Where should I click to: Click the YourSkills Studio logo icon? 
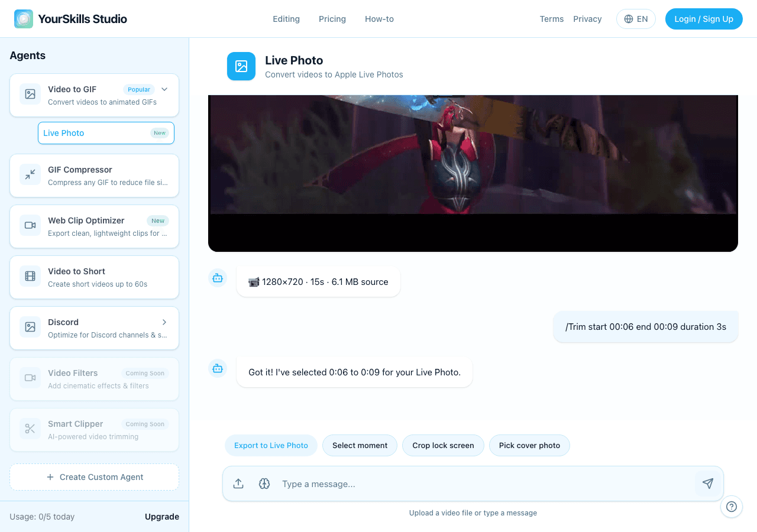pyautogui.click(x=24, y=19)
